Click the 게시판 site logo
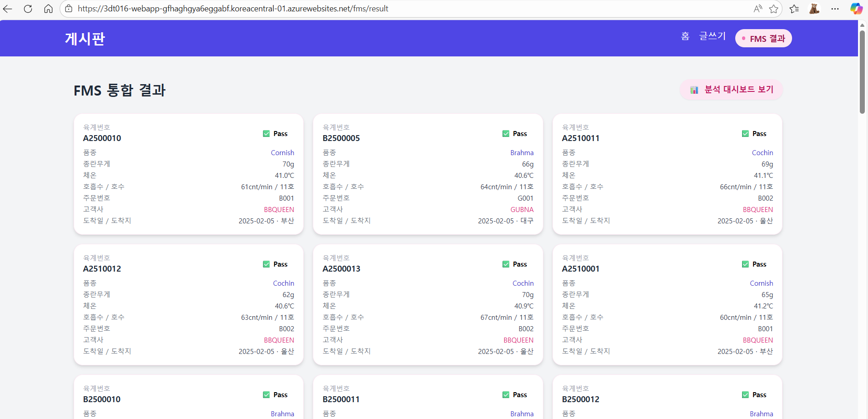Screen dimensions: 868x419 (x=85, y=39)
